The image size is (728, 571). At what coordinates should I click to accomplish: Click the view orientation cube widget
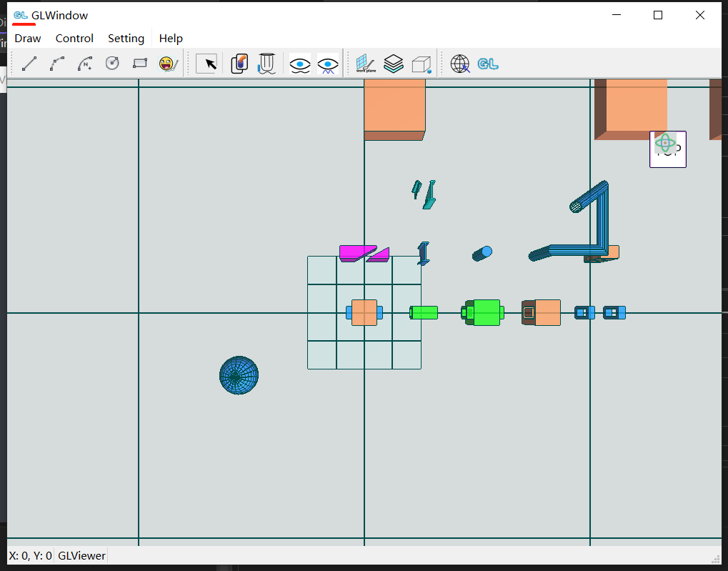(668, 149)
